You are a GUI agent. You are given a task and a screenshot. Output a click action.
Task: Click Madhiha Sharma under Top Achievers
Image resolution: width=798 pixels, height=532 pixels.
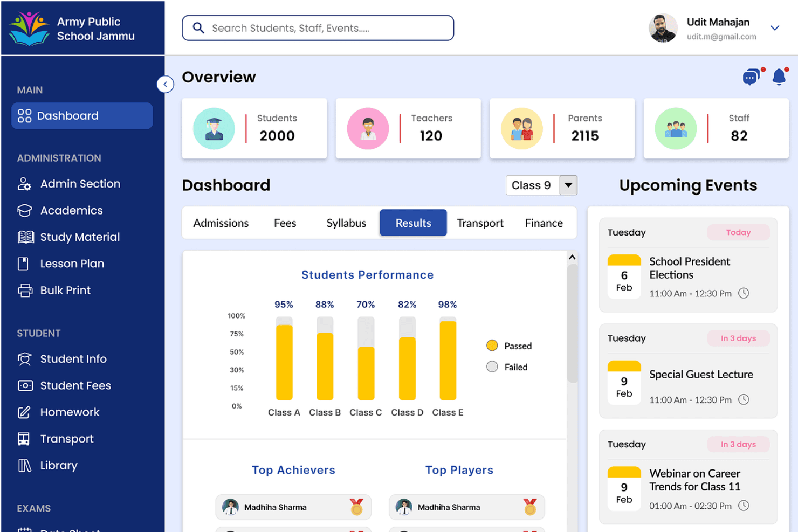[x=293, y=507]
